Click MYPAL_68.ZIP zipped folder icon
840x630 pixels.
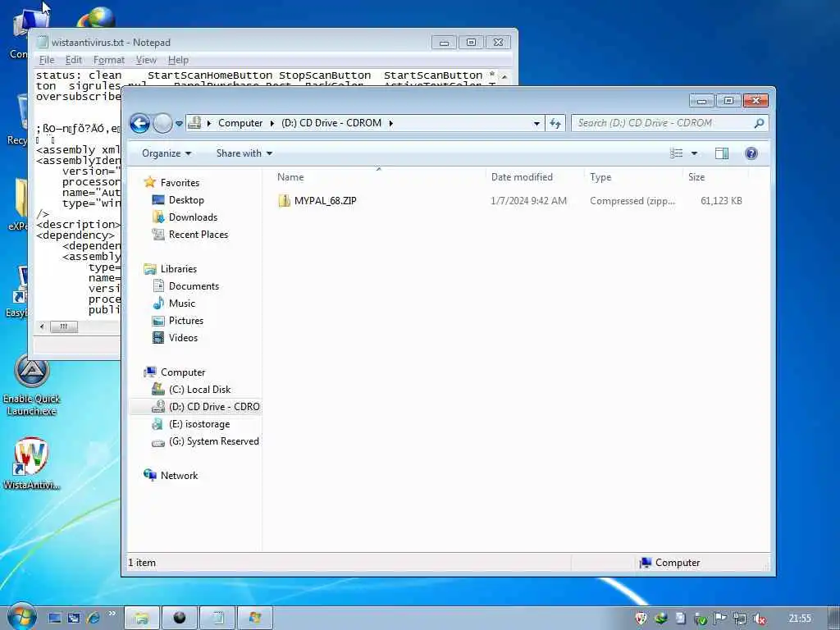coord(284,201)
